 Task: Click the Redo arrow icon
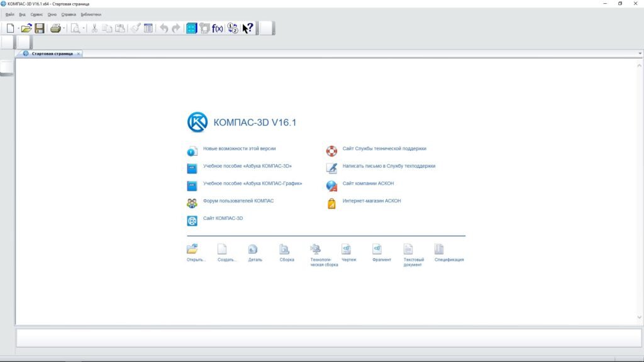pyautogui.click(x=176, y=28)
